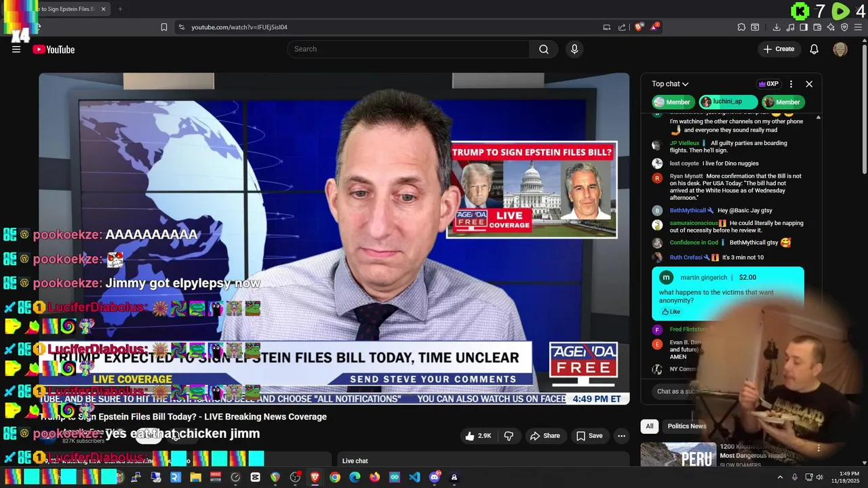Open live chat options three-dot menu

791,84
